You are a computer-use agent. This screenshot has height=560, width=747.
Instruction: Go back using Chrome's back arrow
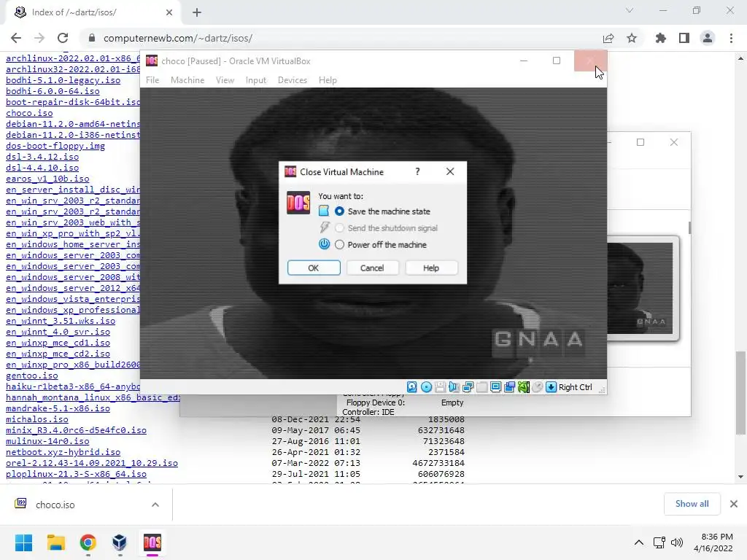pyautogui.click(x=16, y=38)
